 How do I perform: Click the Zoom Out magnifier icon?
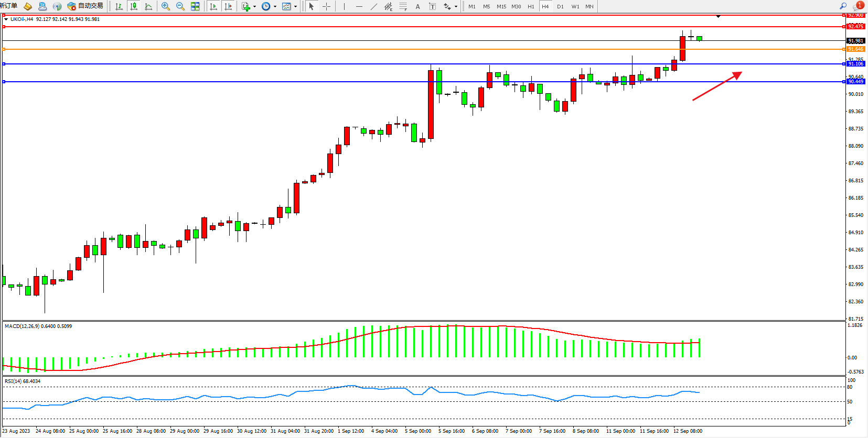click(180, 6)
